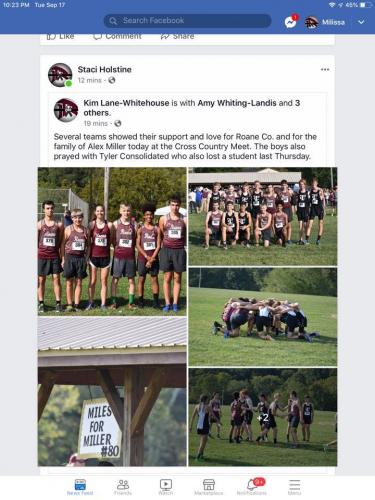375x500 pixels.
Task: Go to News Feed tab
Action: tap(80, 487)
